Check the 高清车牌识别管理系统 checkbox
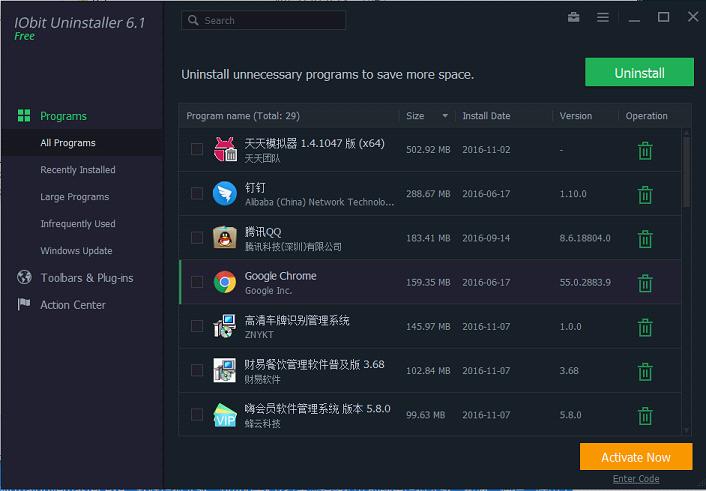706x491 pixels. (x=197, y=326)
